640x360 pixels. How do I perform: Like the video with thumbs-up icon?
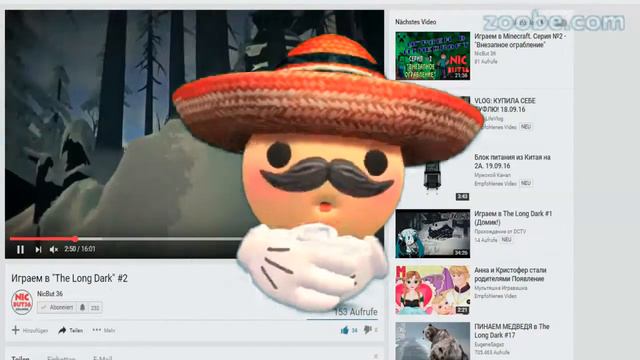pos(345,330)
